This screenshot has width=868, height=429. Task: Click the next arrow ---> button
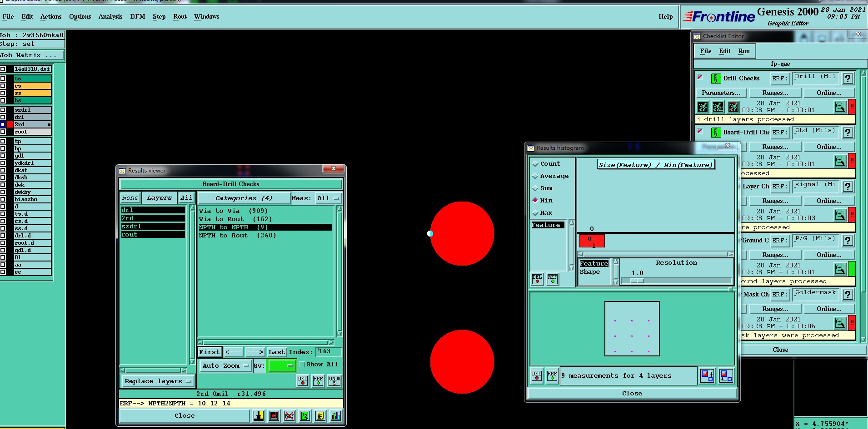coord(255,352)
